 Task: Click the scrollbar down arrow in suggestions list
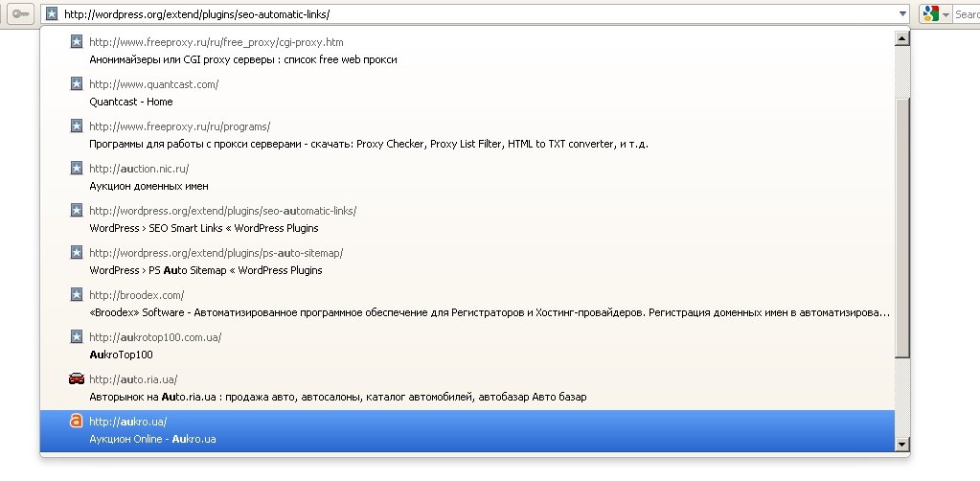901,445
